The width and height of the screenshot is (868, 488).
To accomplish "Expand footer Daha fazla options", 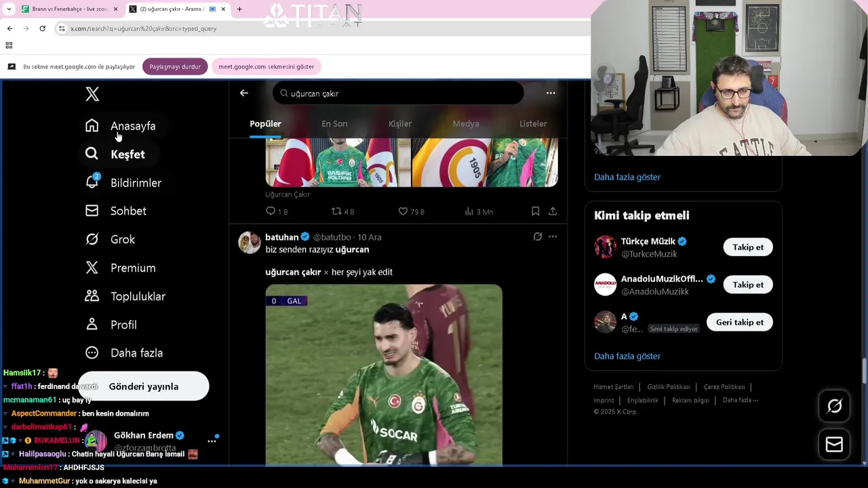I will [741, 400].
